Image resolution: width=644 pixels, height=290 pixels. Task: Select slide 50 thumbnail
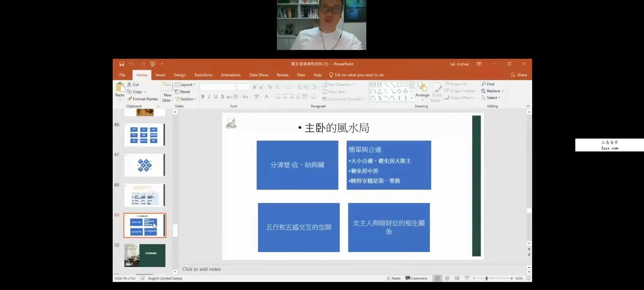coord(145,255)
